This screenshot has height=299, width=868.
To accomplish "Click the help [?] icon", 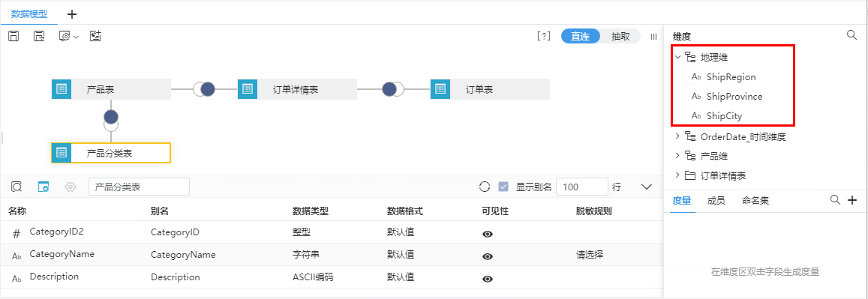I will click(544, 37).
